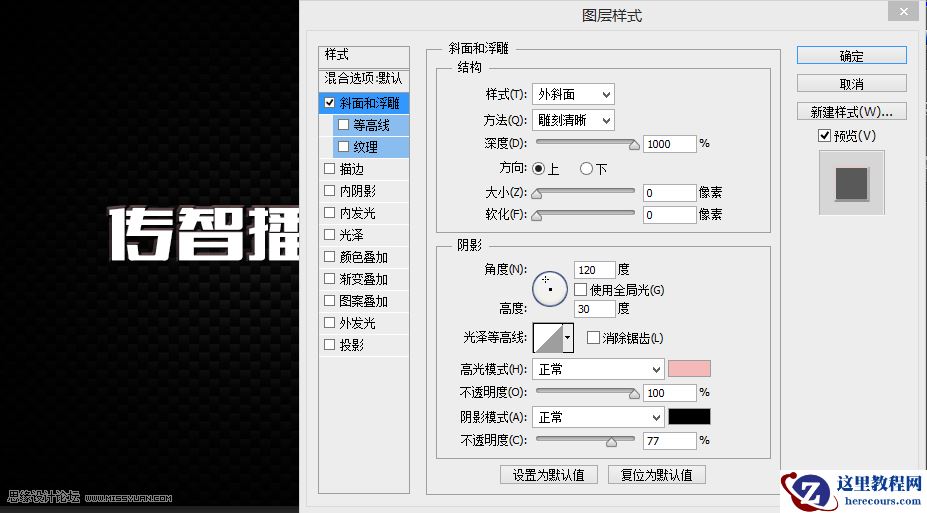
Task: Confirm with the 确定 button
Action: [x=851, y=56]
